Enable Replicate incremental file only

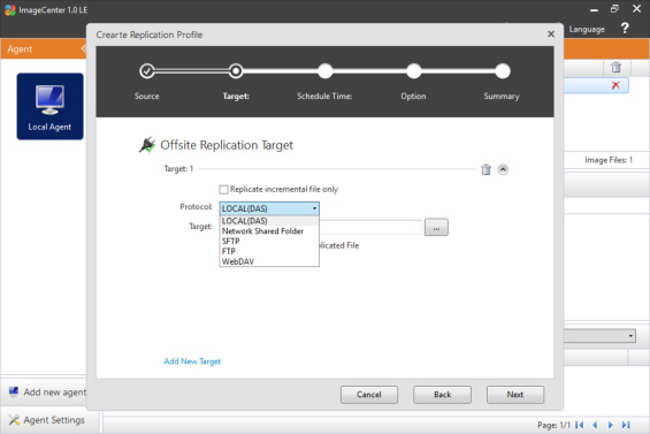coord(224,189)
